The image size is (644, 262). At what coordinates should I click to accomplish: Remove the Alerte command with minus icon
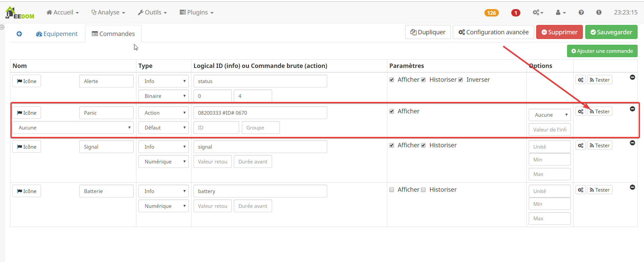point(632,77)
